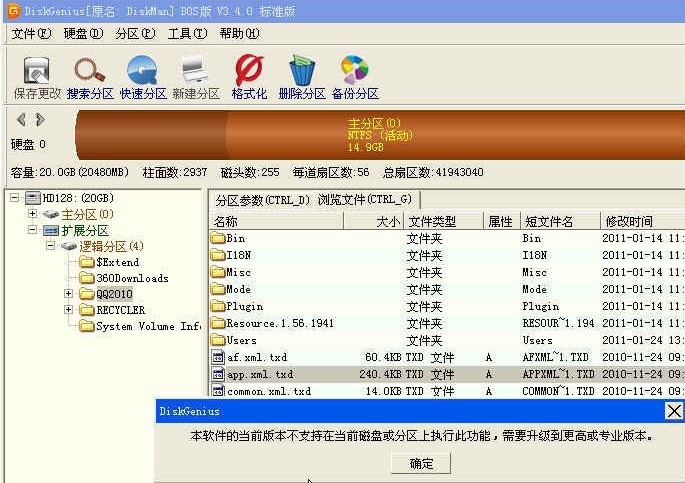Screen dimensions: 685x483
Task: Select the dark brown partition bar segment
Action: 151,135
